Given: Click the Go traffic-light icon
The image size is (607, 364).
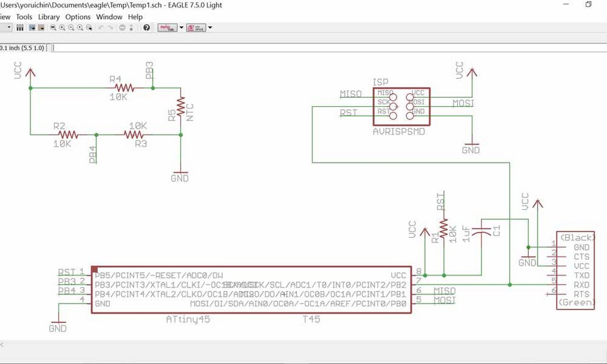Looking at the screenshot, I should click(x=131, y=27).
